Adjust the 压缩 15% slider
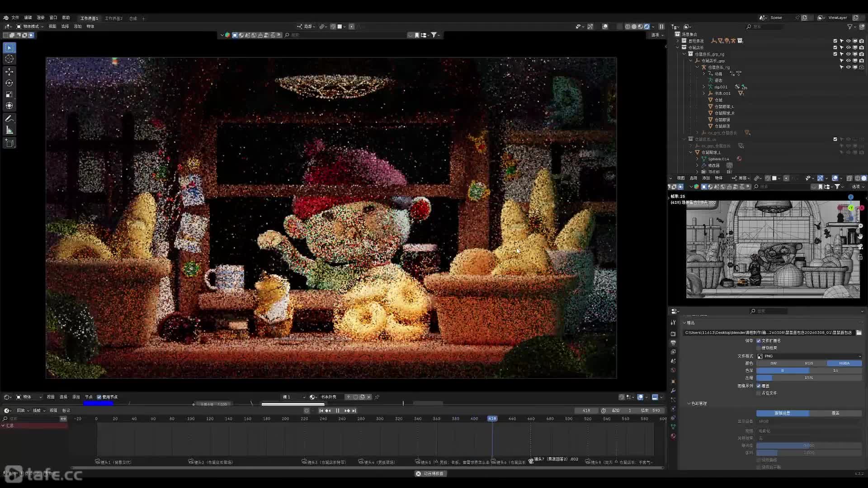Viewport: 868px width, 488px height. pos(809,378)
